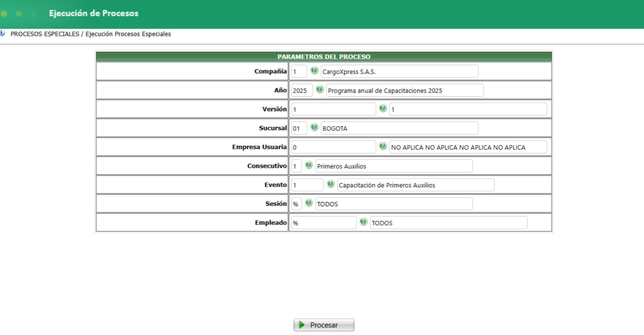Click the Sucursal code field showing 01

pos(299,128)
